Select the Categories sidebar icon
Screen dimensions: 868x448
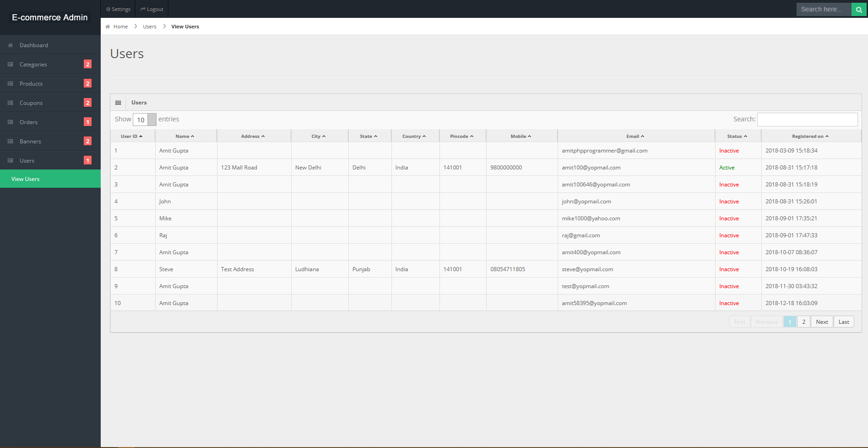[10, 64]
